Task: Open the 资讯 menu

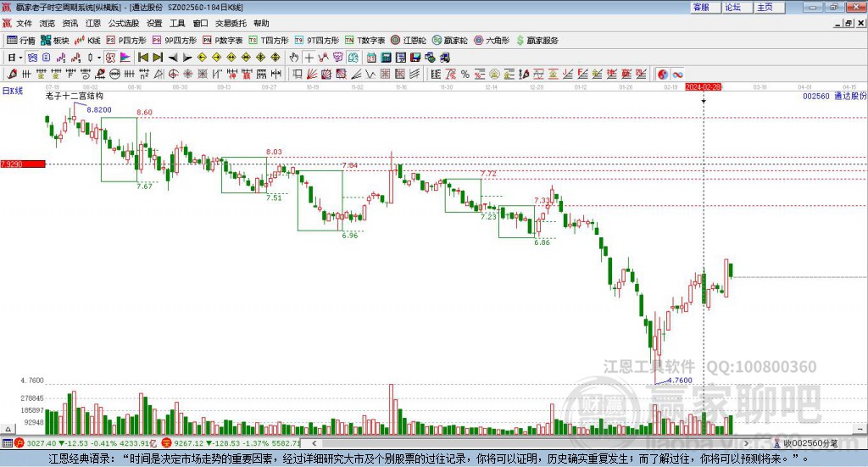Action: point(70,23)
